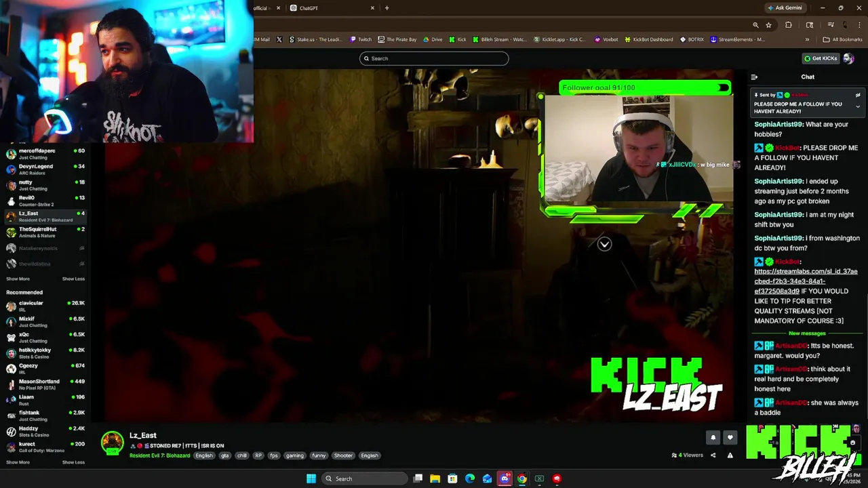Collapse chat with the arrow icon
This screenshot has height=488, width=868.
click(x=754, y=77)
